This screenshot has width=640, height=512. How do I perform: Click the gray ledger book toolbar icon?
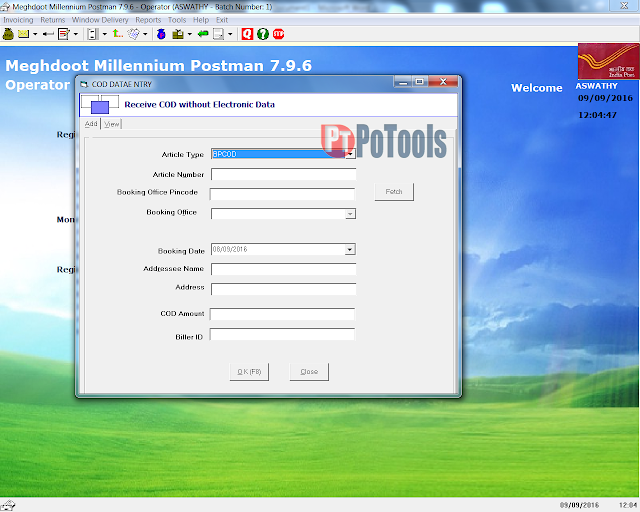pyautogui.click(x=92, y=34)
